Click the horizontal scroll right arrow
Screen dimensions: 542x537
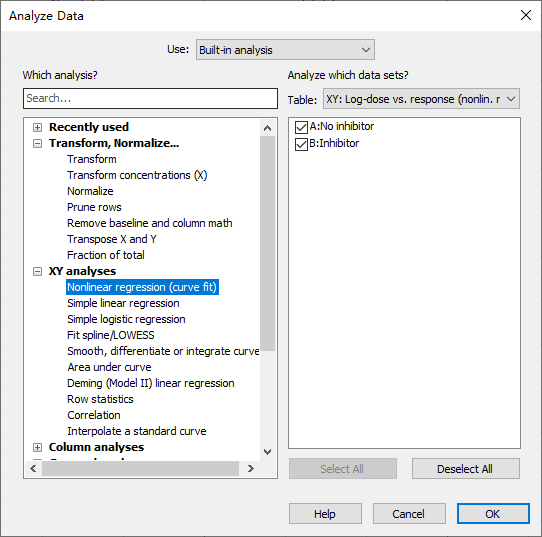251,469
